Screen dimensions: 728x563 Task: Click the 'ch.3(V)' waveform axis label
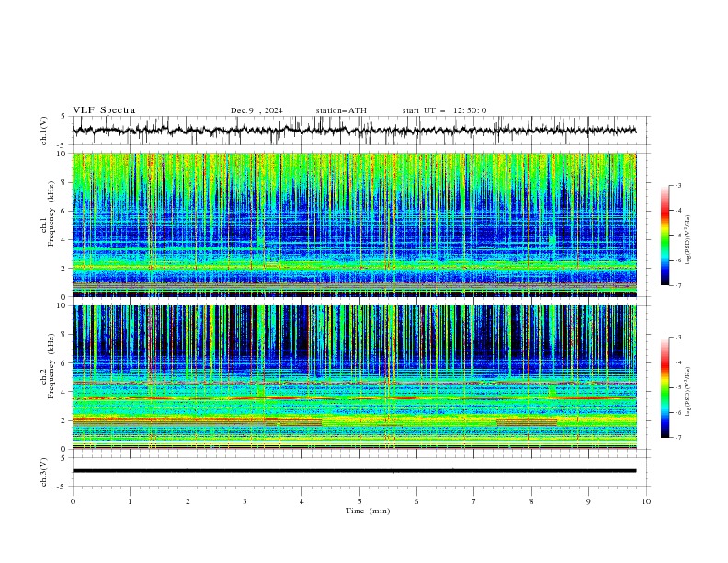pos(44,472)
